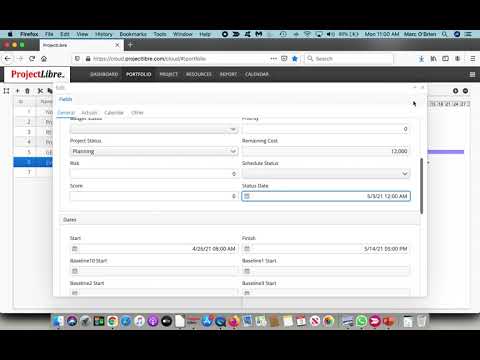
Task: Click the dialog vertical scrollbar thumb
Action: click(421, 186)
